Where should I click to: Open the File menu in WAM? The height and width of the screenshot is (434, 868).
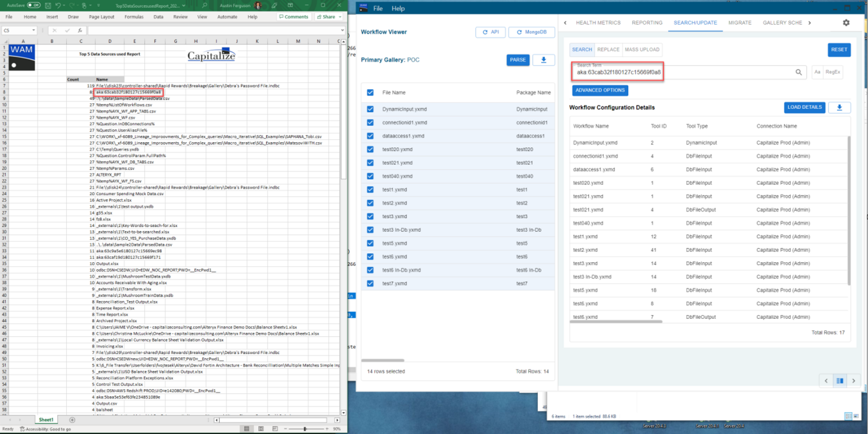[x=378, y=8]
